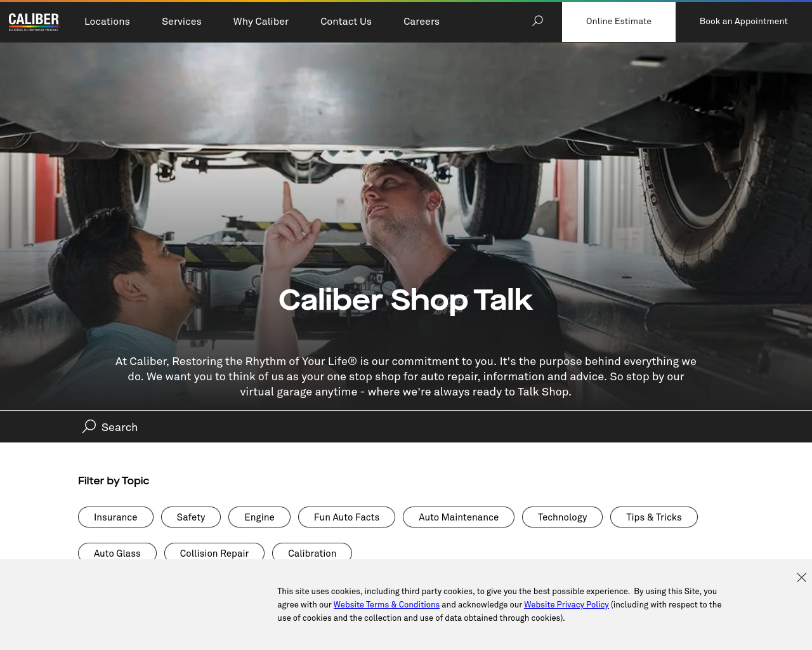Open the Services menu
The width and height of the screenshot is (812, 650).
(x=181, y=22)
